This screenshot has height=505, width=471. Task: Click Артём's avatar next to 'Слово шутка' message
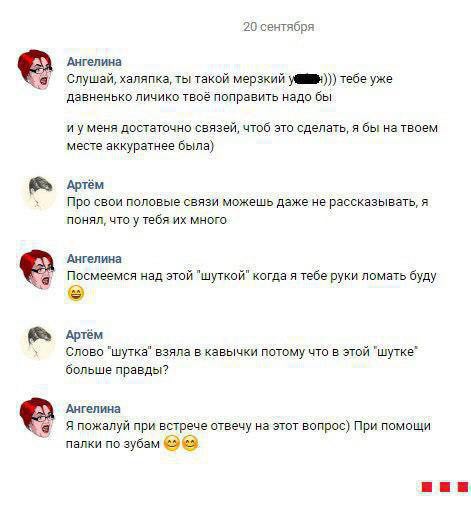click(39, 343)
